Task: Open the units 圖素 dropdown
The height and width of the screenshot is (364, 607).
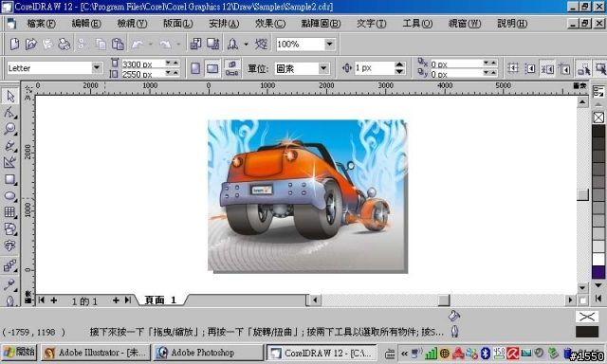Action: click(x=323, y=69)
